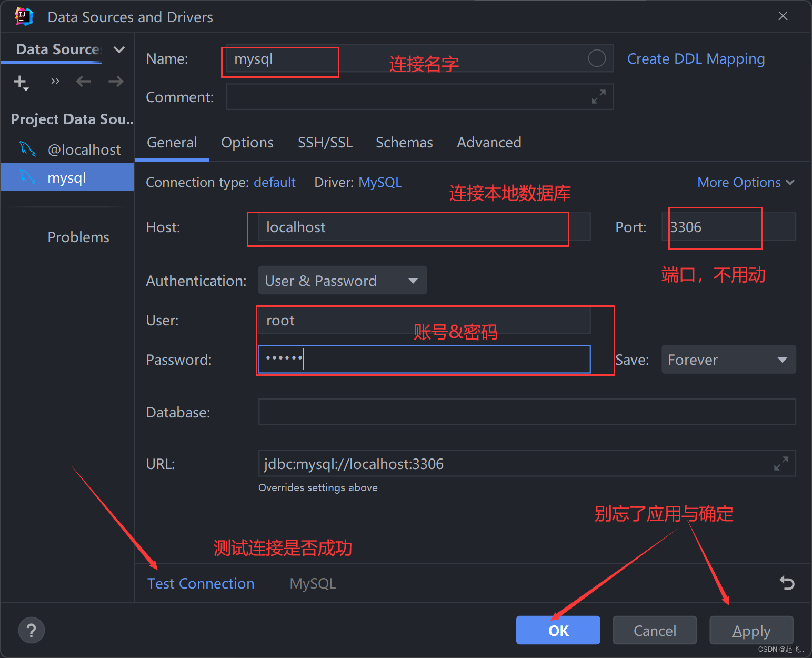Switch to the General tab
The image size is (812, 658).
[172, 143]
